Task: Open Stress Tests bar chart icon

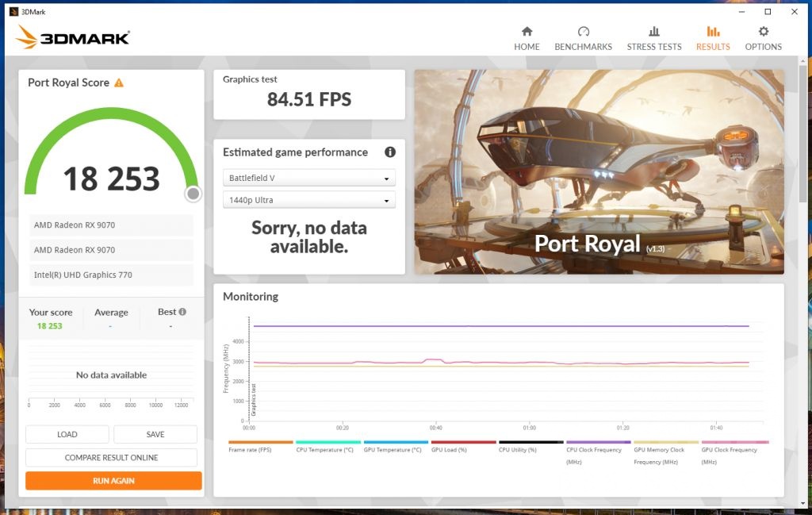Action: point(653,32)
